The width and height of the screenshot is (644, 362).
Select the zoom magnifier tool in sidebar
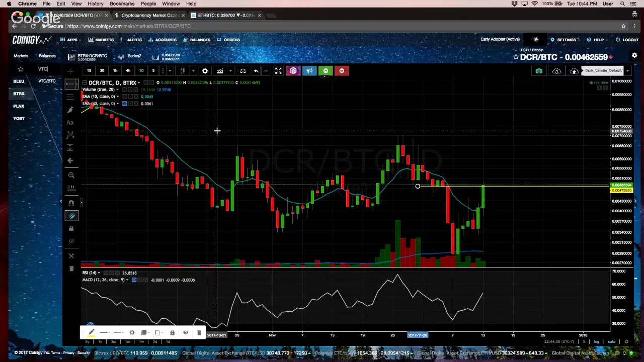point(71,175)
